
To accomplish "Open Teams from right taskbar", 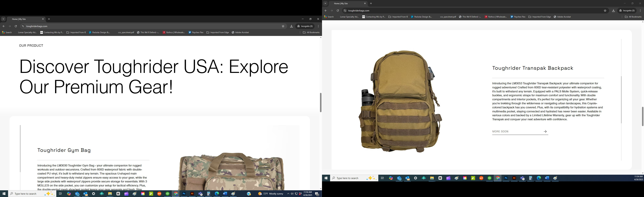I will tap(523, 178).
